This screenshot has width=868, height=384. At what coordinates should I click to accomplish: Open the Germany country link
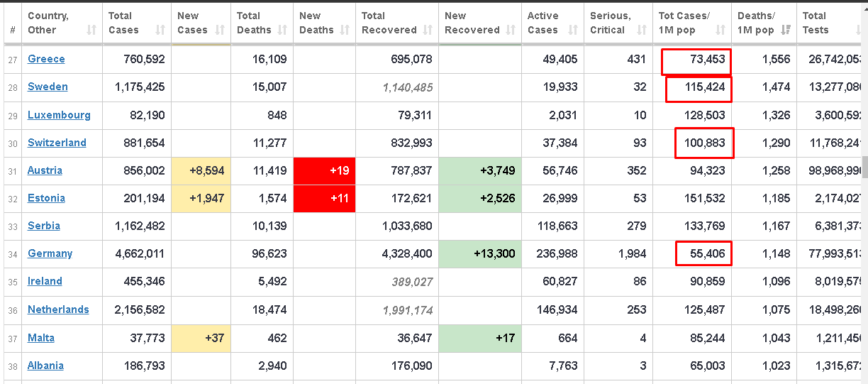point(50,253)
